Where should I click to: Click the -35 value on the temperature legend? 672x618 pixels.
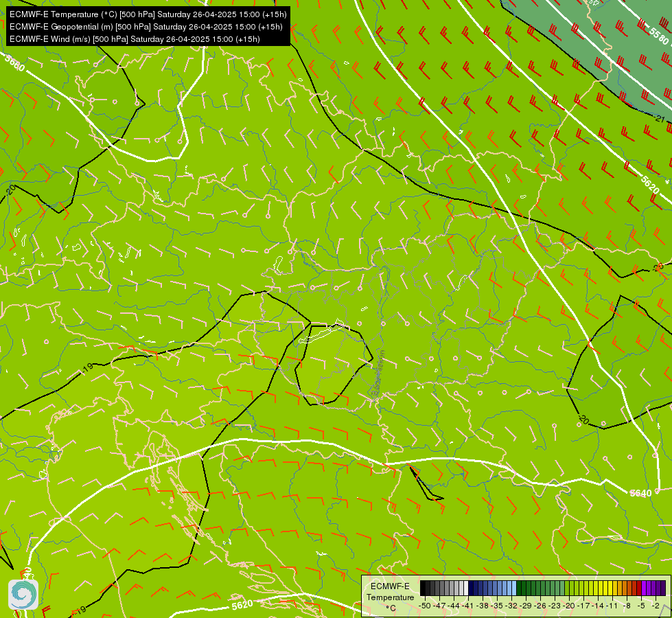tap(497, 606)
